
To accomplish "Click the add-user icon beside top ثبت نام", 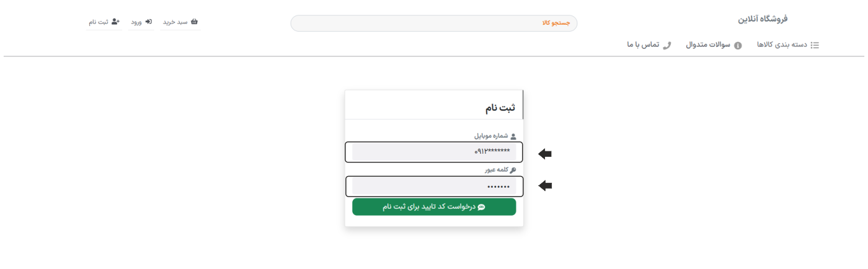I will [x=115, y=22].
